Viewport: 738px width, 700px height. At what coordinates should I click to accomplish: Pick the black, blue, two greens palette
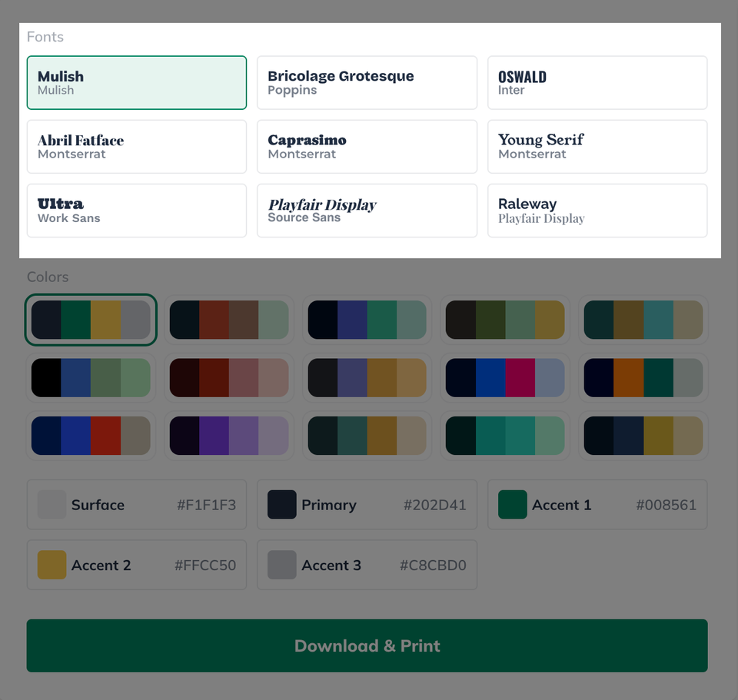(x=91, y=378)
